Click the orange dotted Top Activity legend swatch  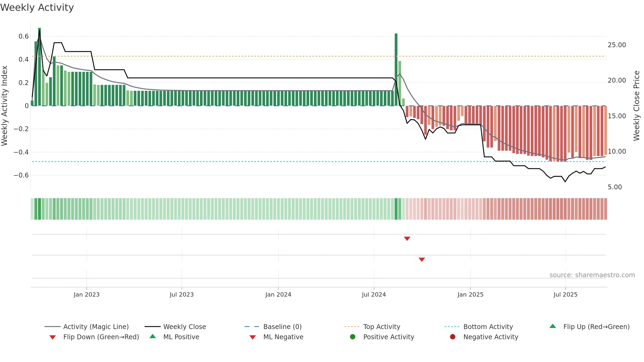pos(352,327)
